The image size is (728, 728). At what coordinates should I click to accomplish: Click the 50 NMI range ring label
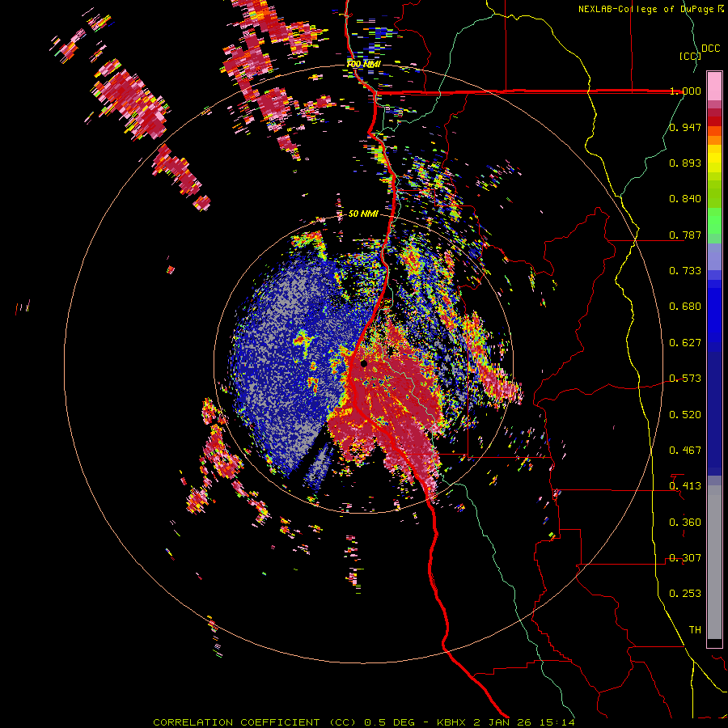pos(363,214)
